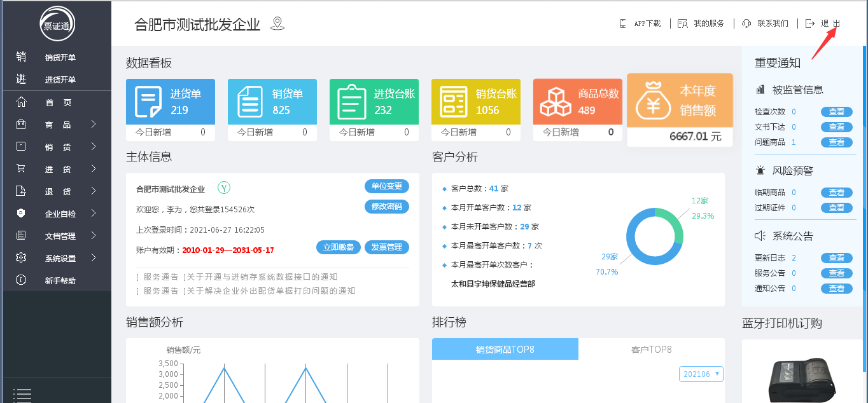View 检查次数 details with 查看
868x403 pixels.
pos(837,112)
